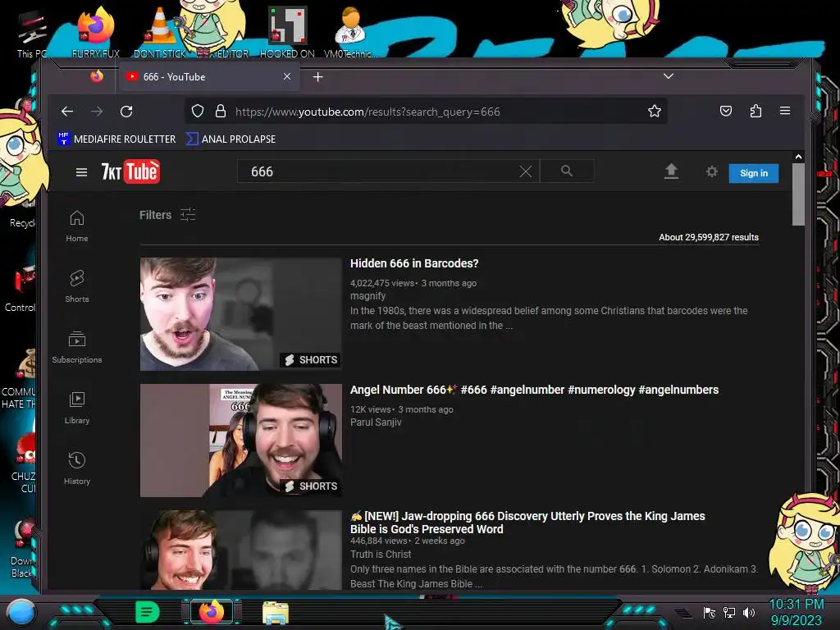Click the scrollbar up arrow
The width and height of the screenshot is (840, 630).
tap(798, 157)
